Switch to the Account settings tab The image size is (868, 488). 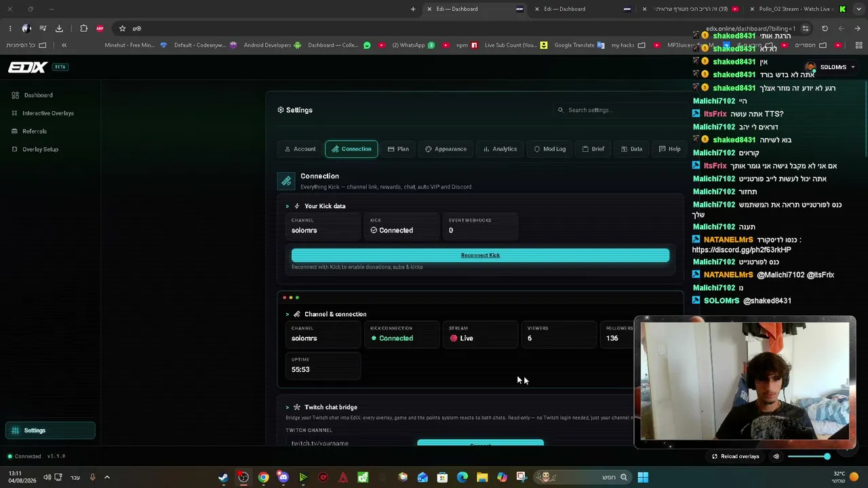[300, 149]
